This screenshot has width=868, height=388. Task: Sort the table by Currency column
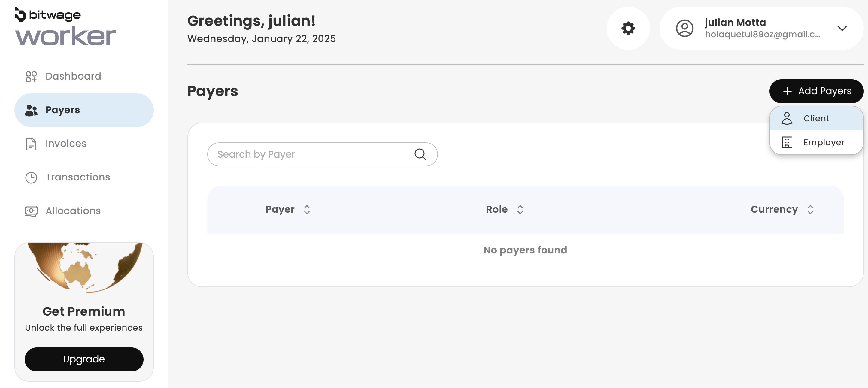tap(810, 210)
